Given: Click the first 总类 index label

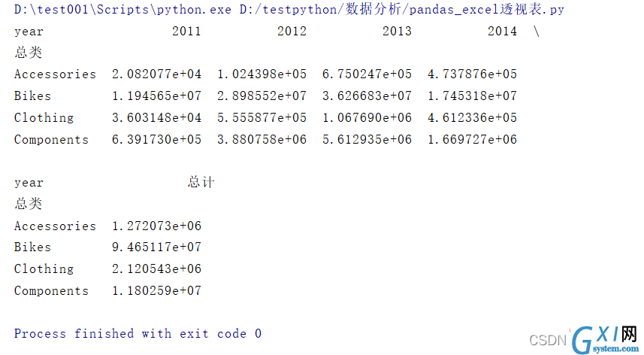Looking at the screenshot, I should [29, 52].
